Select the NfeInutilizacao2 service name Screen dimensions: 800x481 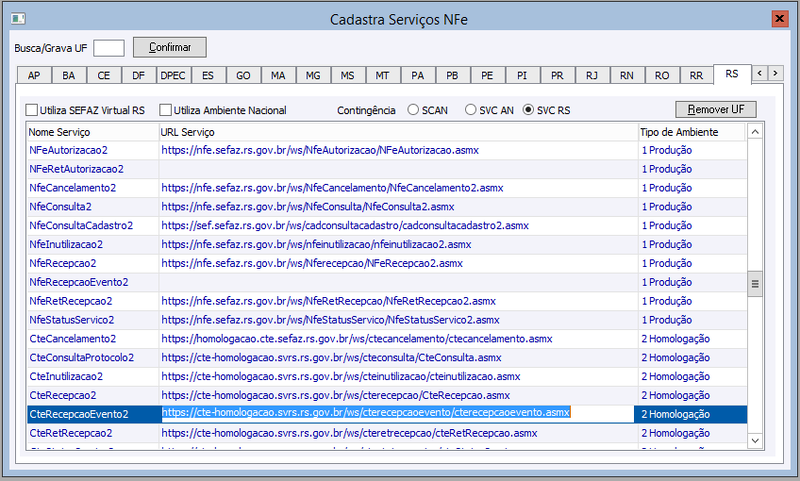[x=66, y=245]
